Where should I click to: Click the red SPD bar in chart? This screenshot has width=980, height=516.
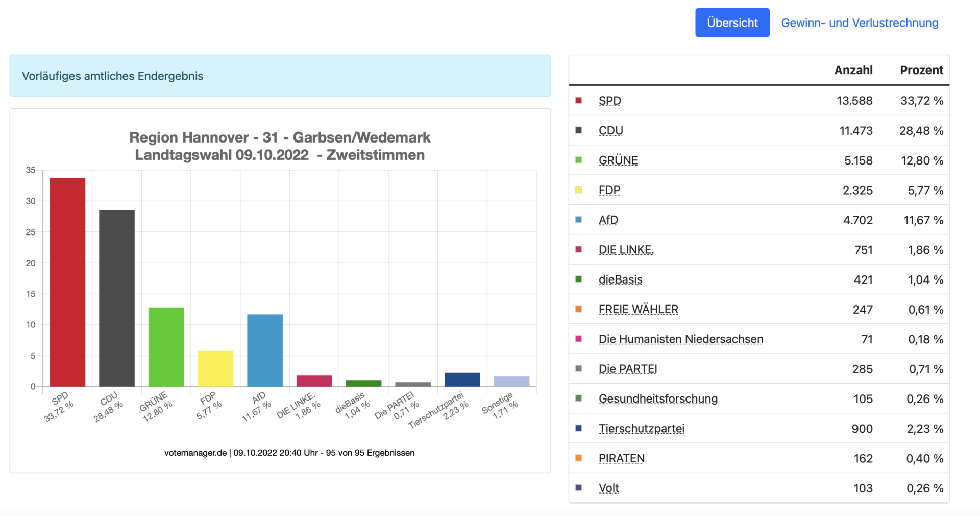[x=67, y=282]
